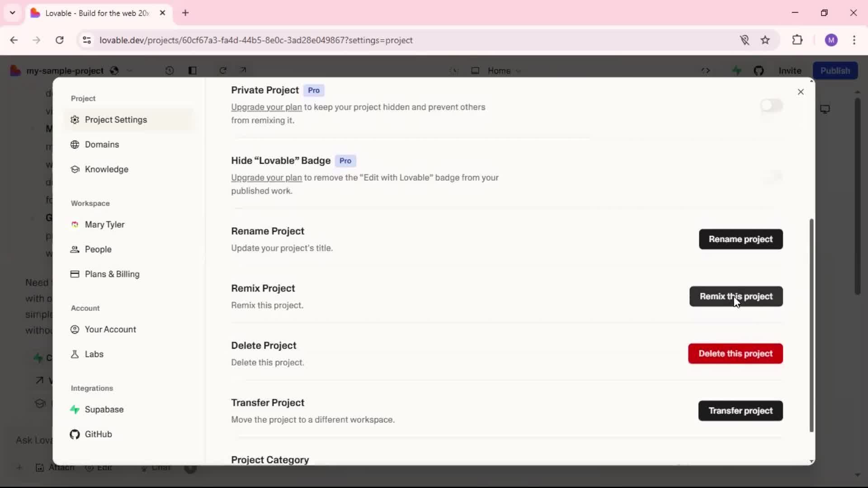The image size is (868, 488).
Task: Open the project history clock icon
Action: pyautogui.click(x=170, y=70)
